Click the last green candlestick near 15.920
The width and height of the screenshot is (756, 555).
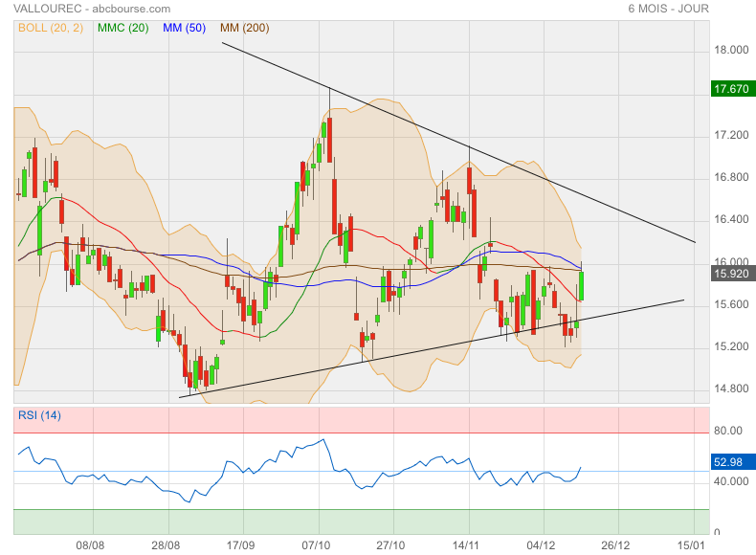click(x=582, y=286)
